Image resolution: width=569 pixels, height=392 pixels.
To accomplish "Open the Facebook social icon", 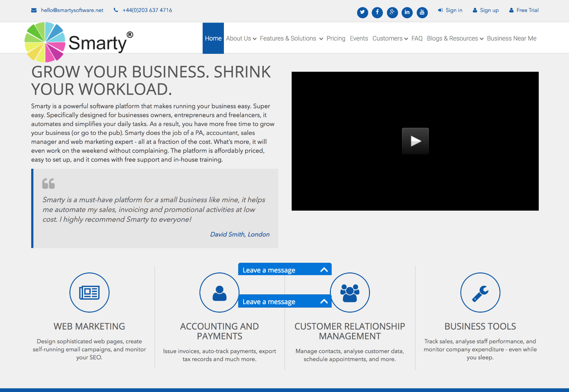I will 377,13.
